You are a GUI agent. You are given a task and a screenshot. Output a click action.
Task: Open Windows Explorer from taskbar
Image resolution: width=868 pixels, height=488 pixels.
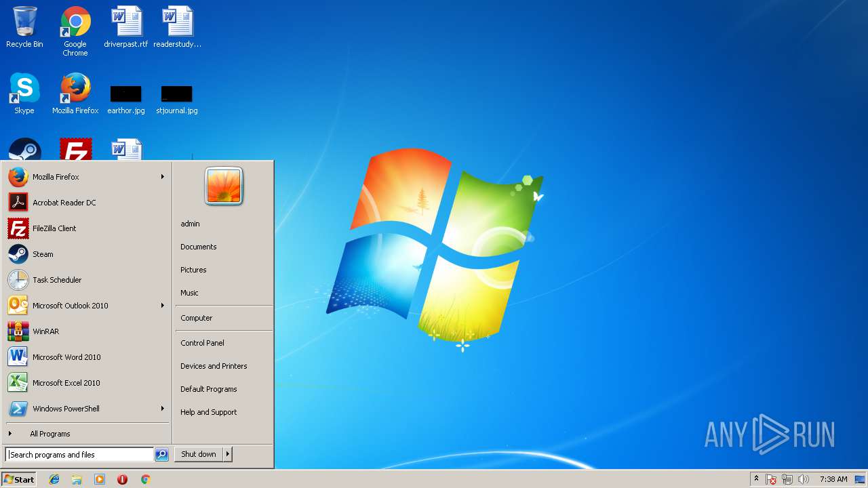pyautogui.click(x=77, y=479)
